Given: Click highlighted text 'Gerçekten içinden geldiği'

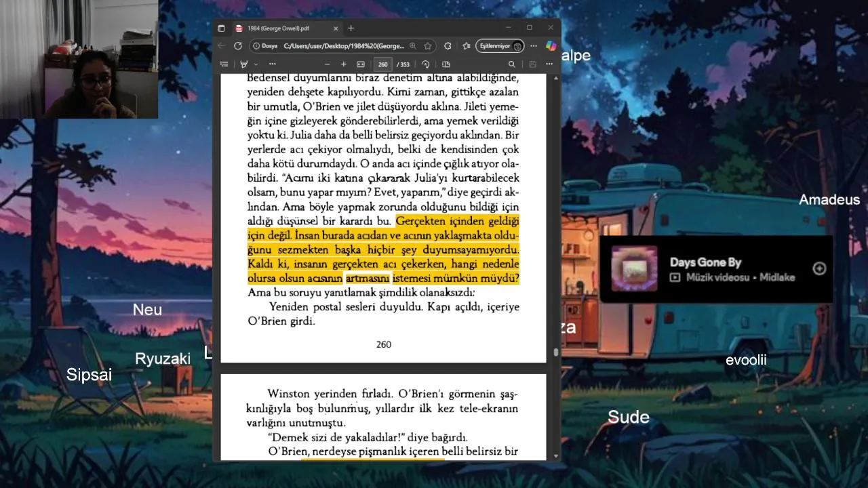Looking at the screenshot, I should 457,221.
